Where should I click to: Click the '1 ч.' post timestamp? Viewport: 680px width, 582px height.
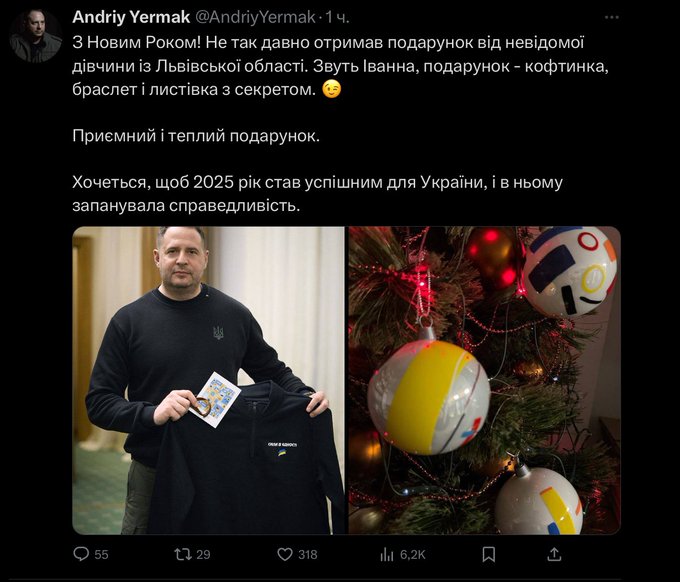click(337, 17)
